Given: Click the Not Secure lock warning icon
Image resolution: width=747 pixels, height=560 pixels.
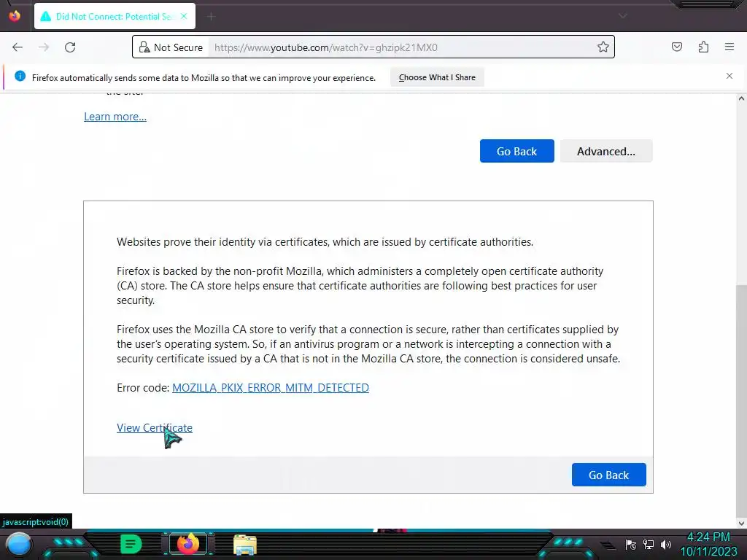Looking at the screenshot, I should pos(144,47).
